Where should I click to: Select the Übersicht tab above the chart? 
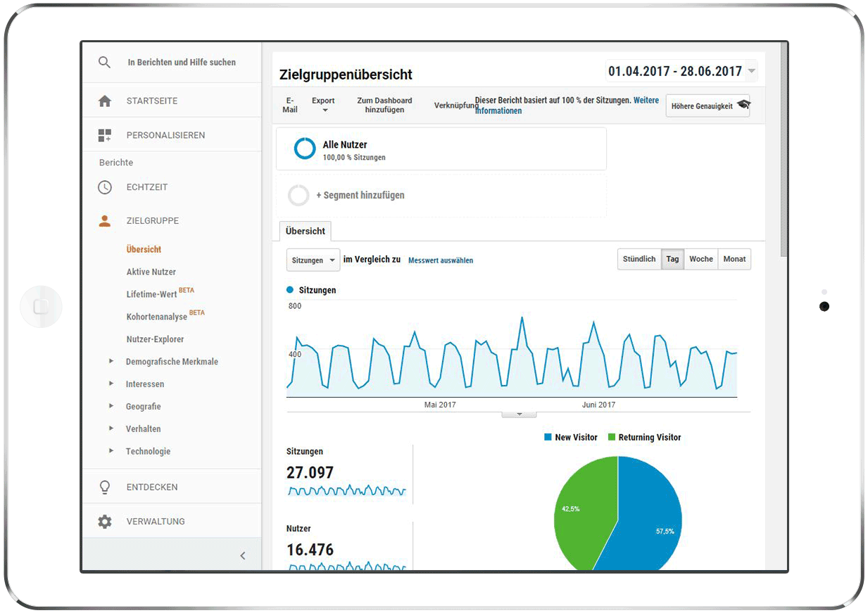click(x=306, y=231)
